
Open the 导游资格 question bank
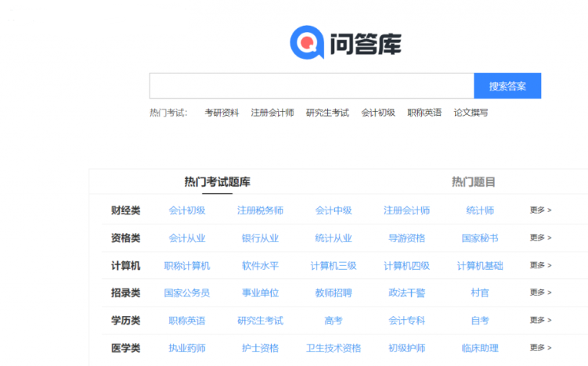[x=406, y=239]
